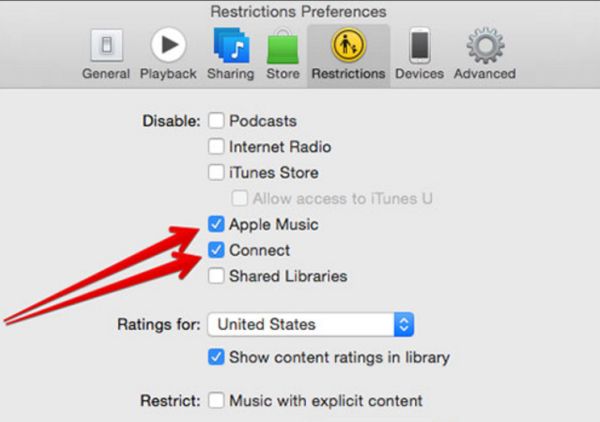
Task: Click the Allow access to iTunes U checkbox
Action: tap(240, 198)
